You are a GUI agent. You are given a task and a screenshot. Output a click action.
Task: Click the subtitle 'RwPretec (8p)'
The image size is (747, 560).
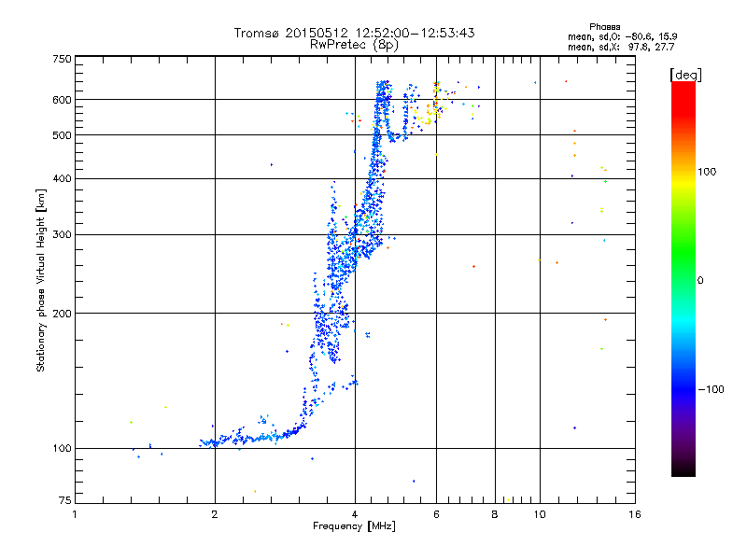tap(354, 45)
